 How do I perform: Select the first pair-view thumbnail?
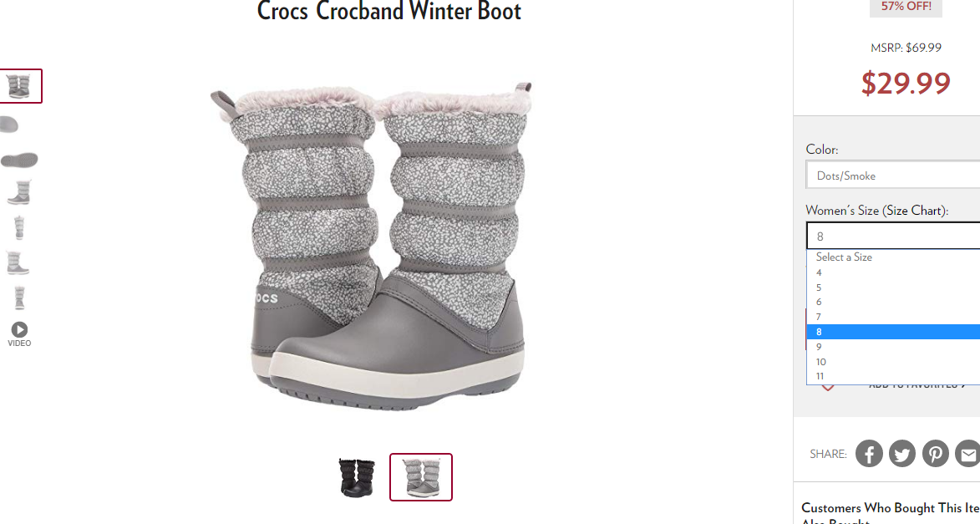pos(19,86)
